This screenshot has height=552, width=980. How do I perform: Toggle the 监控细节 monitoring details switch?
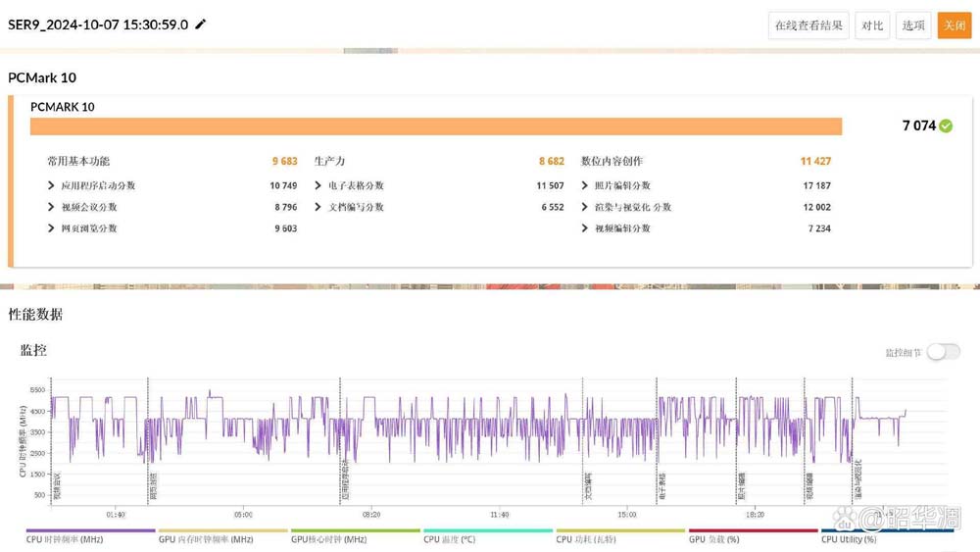pos(944,352)
